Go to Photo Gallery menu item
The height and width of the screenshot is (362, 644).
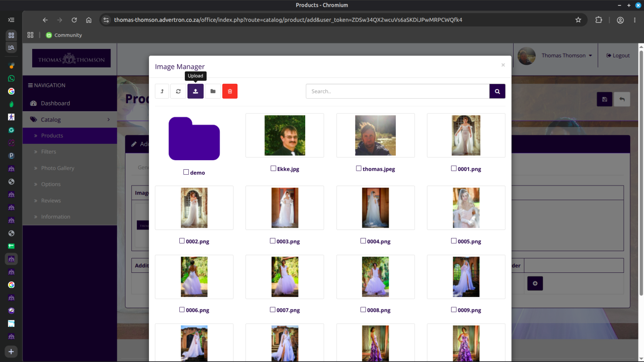click(x=70, y=168)
